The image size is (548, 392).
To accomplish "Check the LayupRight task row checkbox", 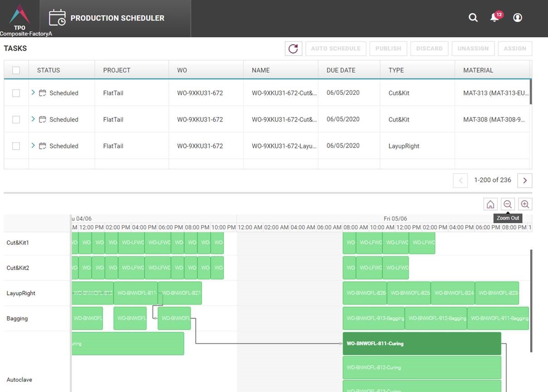I will 16,146.
